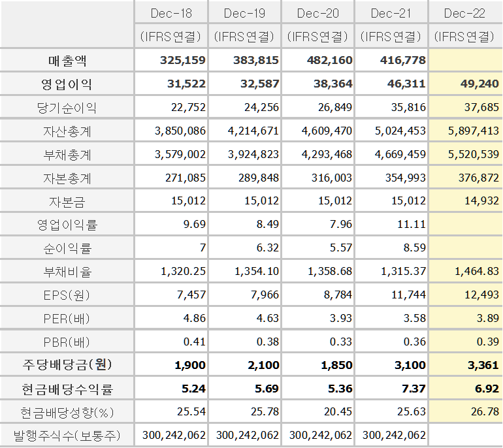Click the 자본금 row label
503x448 pixels.
coord(67,201)
